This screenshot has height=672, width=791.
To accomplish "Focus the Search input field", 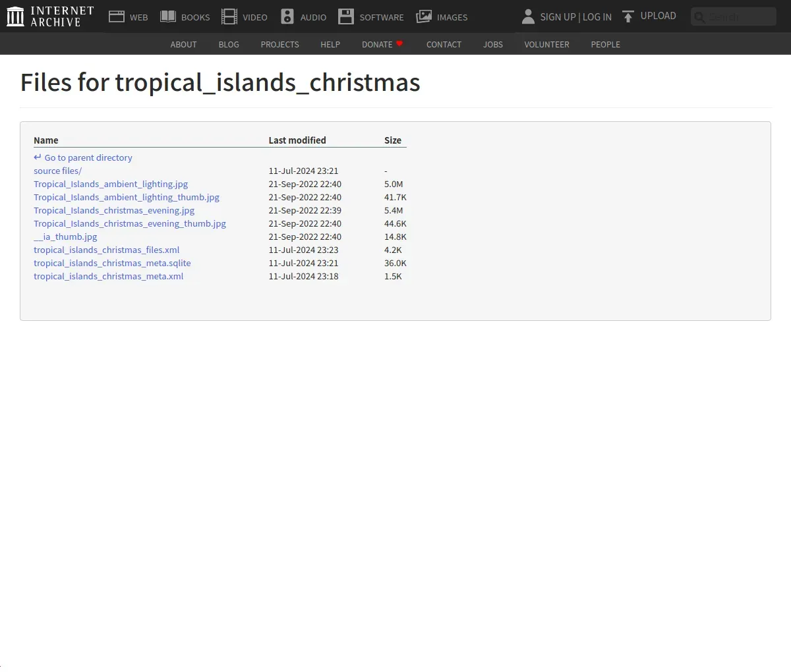I will coord(734,16).
